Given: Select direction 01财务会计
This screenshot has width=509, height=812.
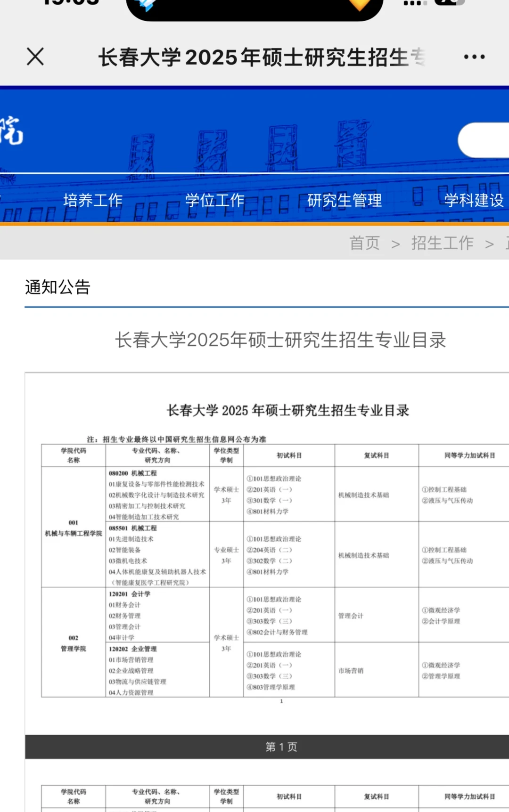Looking at the screenshot, I should (x=125, y=605).
